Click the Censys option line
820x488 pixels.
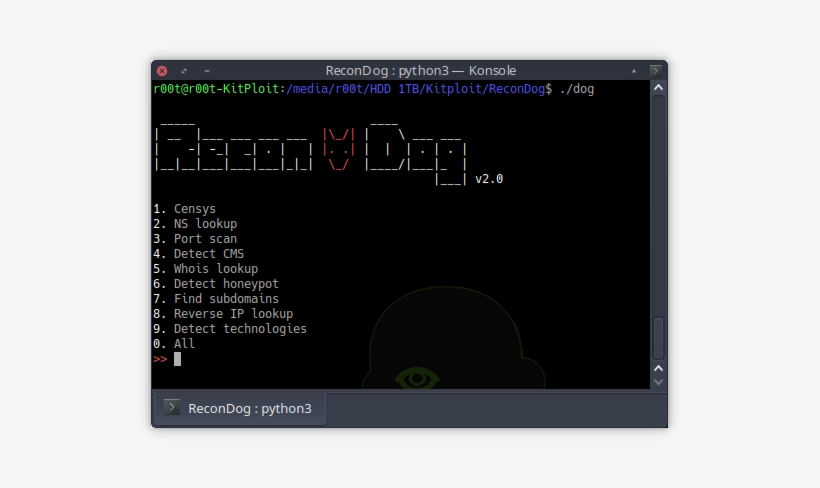(x=194, y=209)
